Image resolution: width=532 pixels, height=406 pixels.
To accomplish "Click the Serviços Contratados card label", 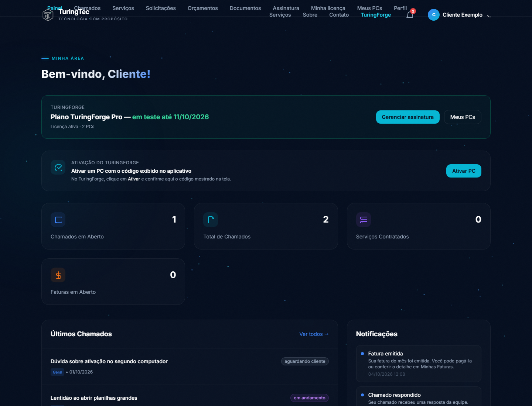I will point(382,237).
